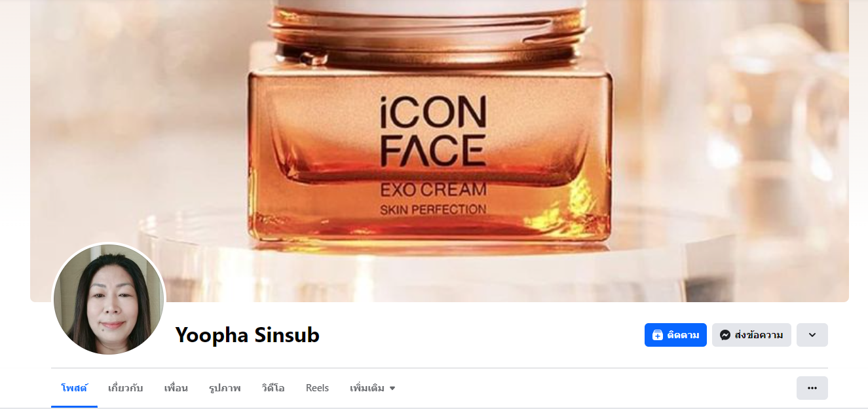Follow this profile with the ติดตาม label
868x409 pixels.
[x=683, y=335]
